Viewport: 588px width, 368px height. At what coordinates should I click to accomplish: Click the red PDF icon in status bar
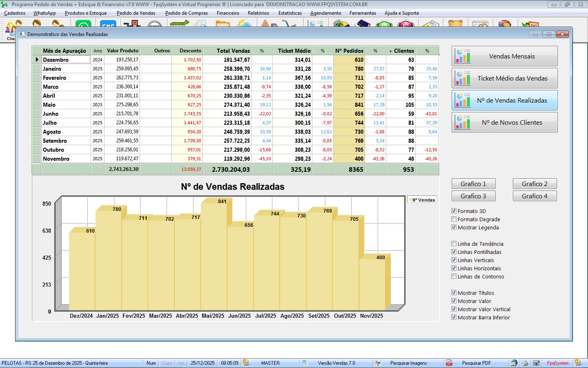click(x=449, y=363)
